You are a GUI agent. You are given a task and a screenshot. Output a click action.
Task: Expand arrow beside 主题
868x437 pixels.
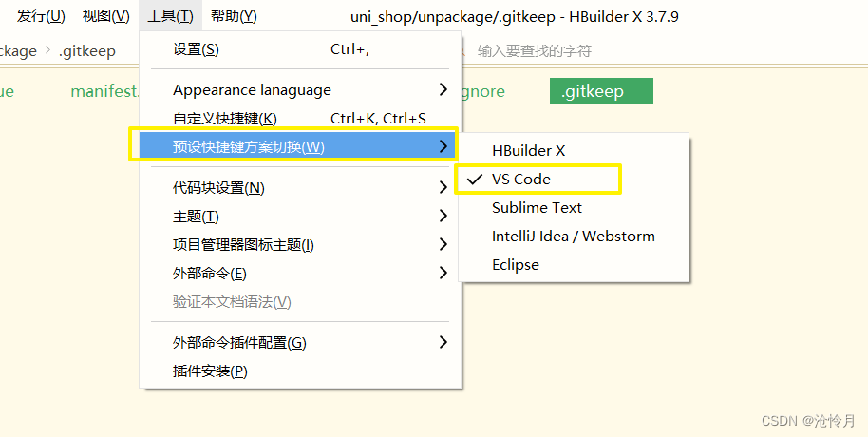point(443,217)
